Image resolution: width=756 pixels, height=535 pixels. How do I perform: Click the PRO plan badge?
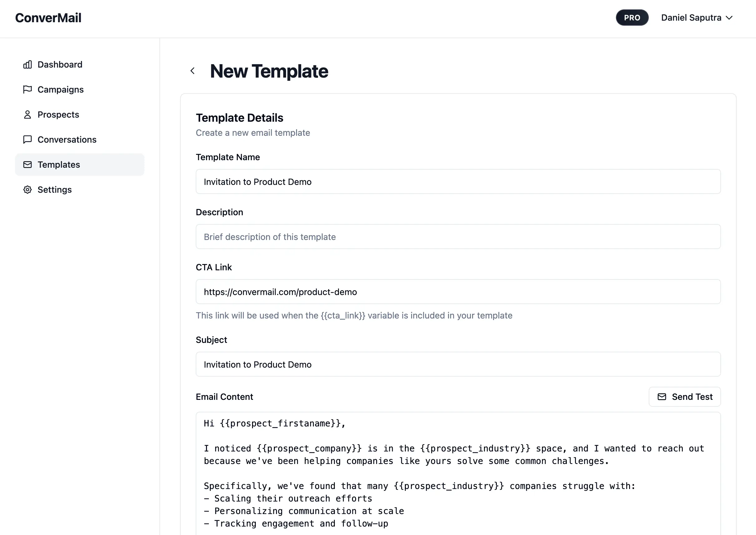click(632, 18)
